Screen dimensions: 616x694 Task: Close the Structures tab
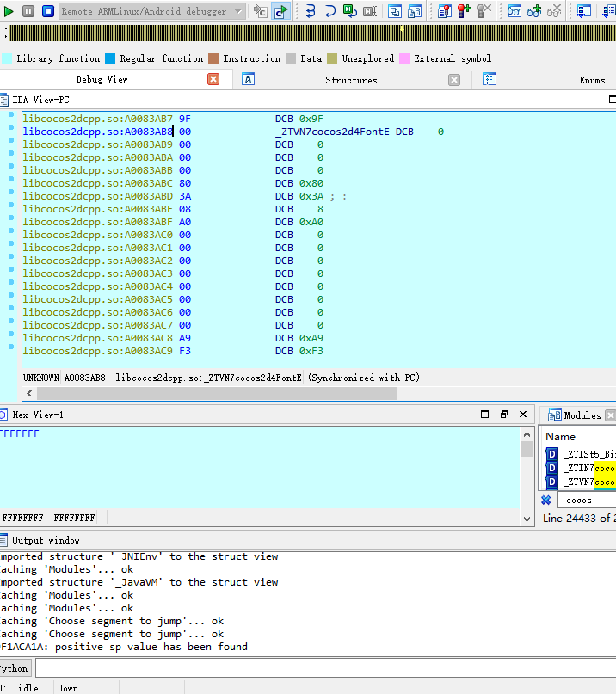pyautogui.click(x=454, y=80)
